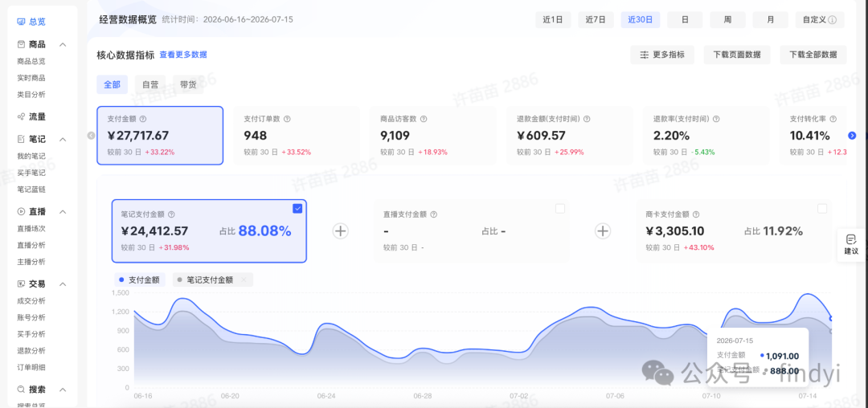Image resolution: width=868 pixels, height=408 pixels.
Task: Open 订单明细 in the sidebar
Action: click(31, 367)
